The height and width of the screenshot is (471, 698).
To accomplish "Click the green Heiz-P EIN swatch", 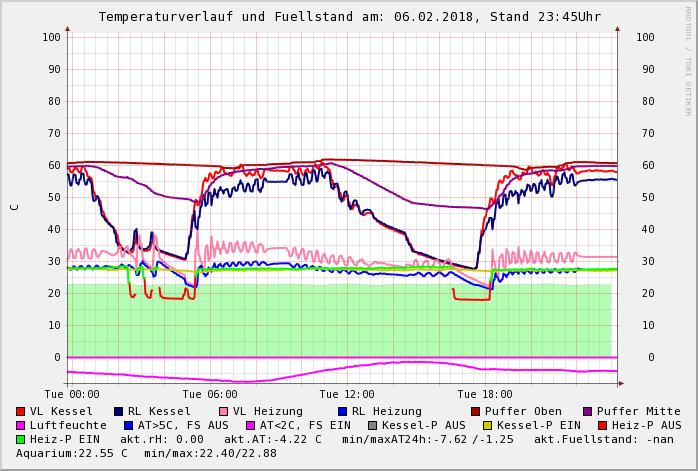I will pyautogui.click(x=21, y=439).
